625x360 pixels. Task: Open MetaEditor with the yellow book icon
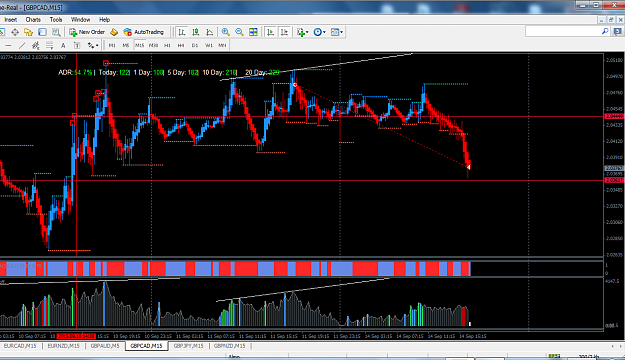[x=114, y=32]
